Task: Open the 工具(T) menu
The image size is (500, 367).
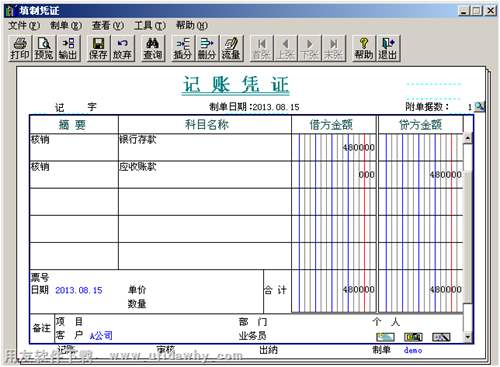Action: point(150,25)
